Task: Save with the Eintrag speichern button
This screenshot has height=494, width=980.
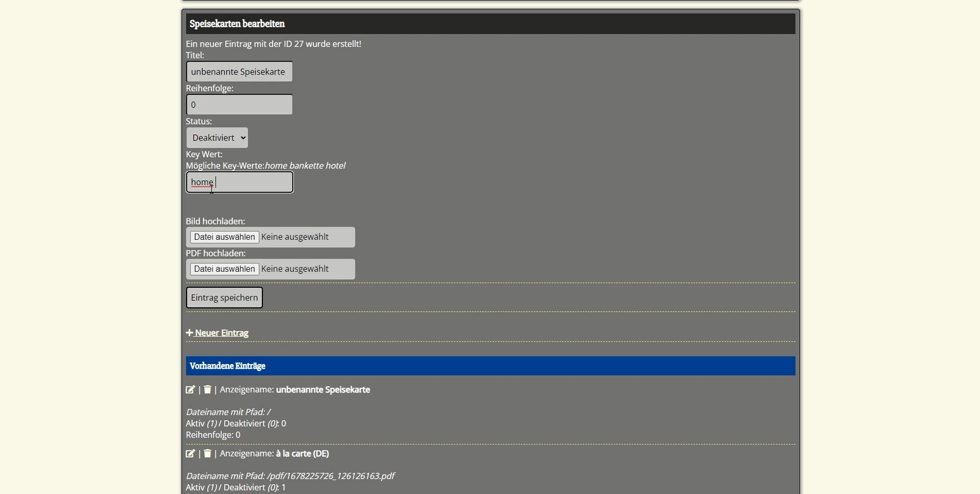Action: pyautogui.click(x=224, y=298)
